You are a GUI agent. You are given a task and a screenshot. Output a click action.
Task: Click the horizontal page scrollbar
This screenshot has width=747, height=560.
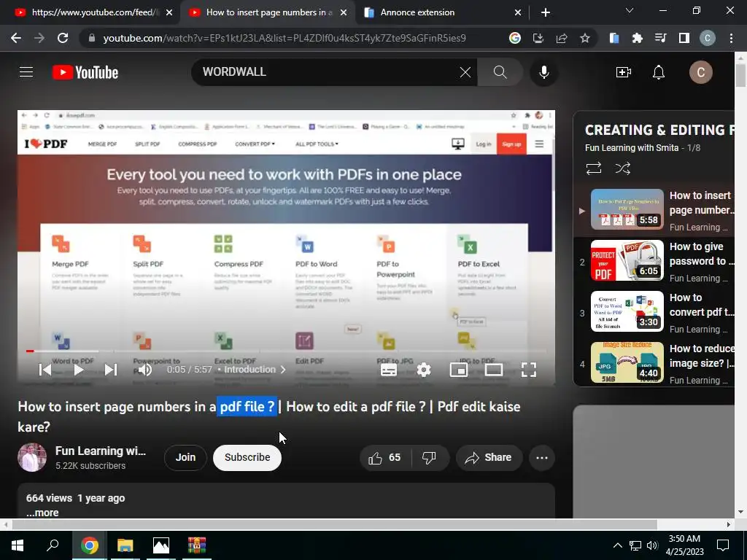[334, 524]
